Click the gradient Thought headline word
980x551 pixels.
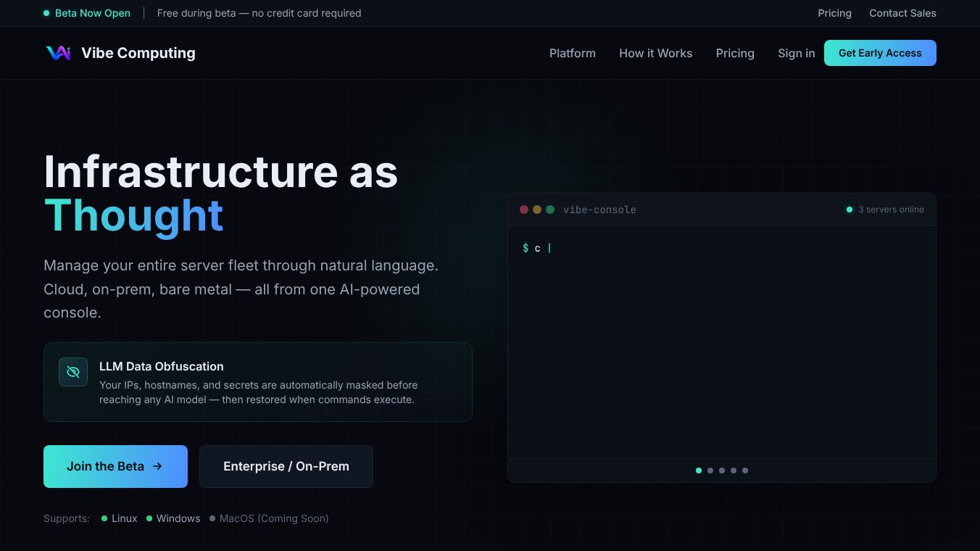[x=133, y=215]
